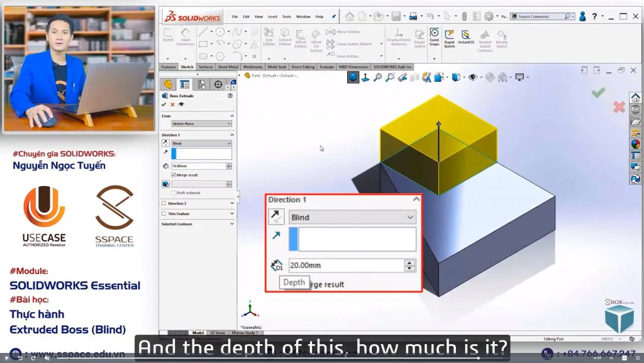Open the Display Style cube icon

[x=456, y=77]
